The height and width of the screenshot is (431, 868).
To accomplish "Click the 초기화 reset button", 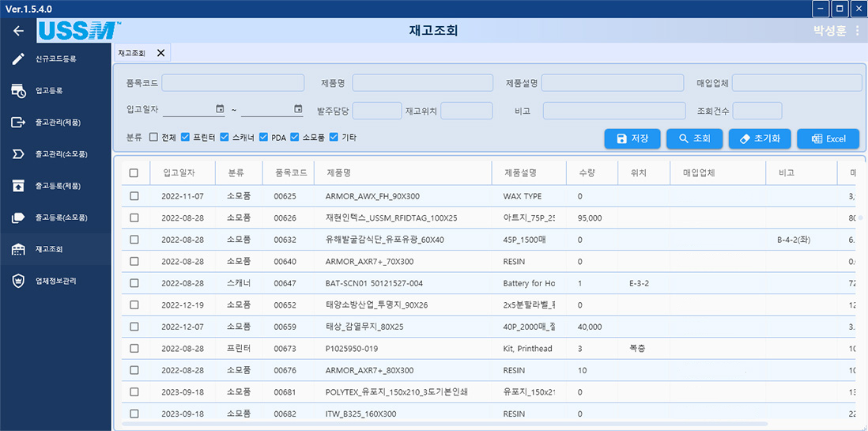I will point(760,139).
